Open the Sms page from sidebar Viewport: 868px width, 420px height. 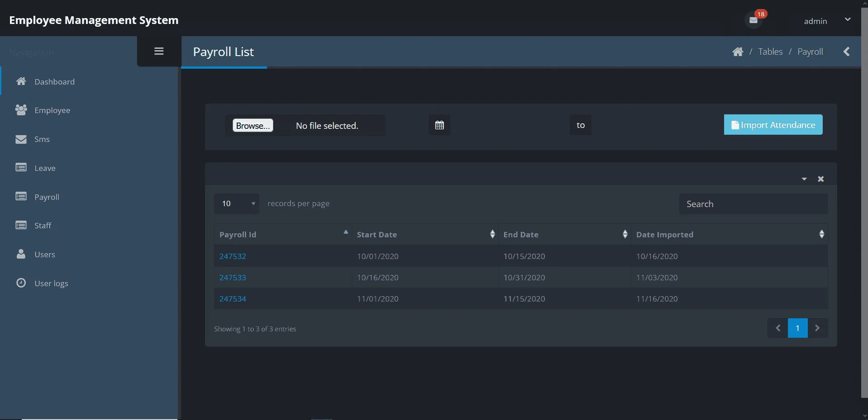click(42, 139)
